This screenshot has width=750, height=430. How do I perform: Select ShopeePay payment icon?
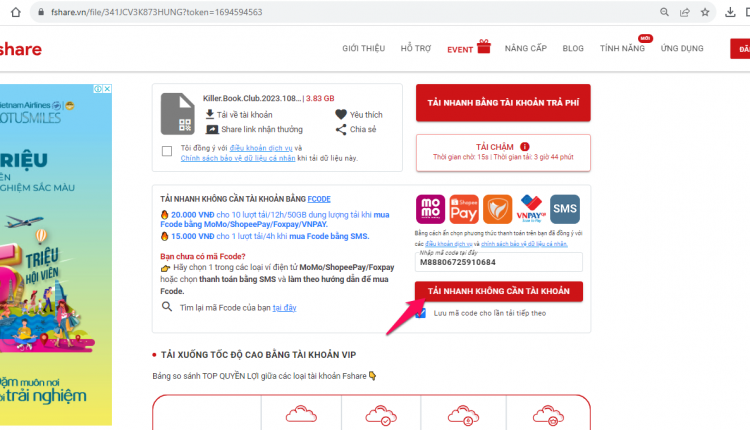tap(464, 209)
